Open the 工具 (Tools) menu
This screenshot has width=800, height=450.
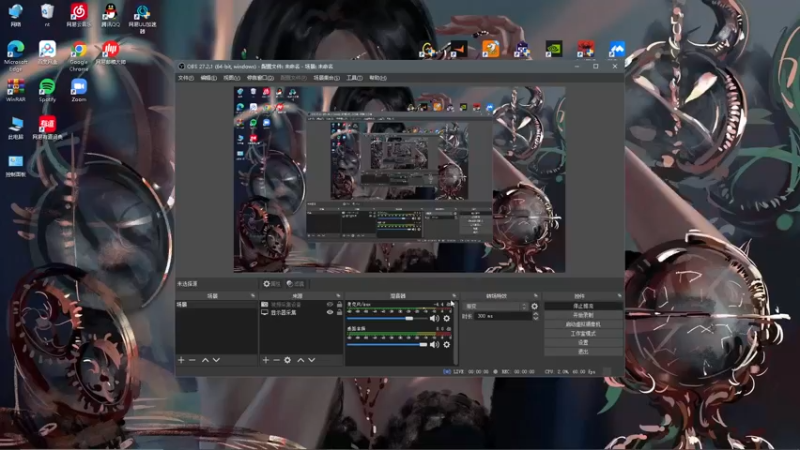click(354, 78)
